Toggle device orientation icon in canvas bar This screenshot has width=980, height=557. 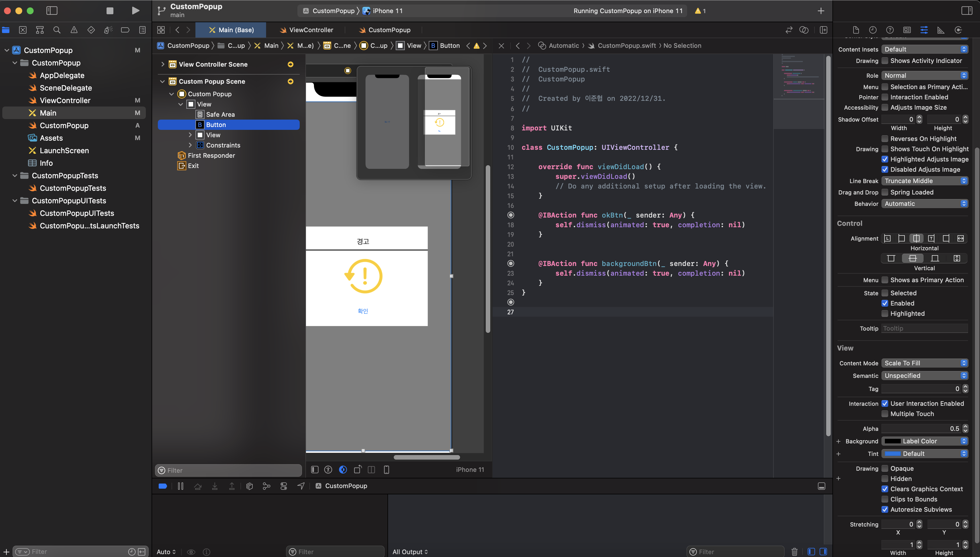click(x=358, y=469)
